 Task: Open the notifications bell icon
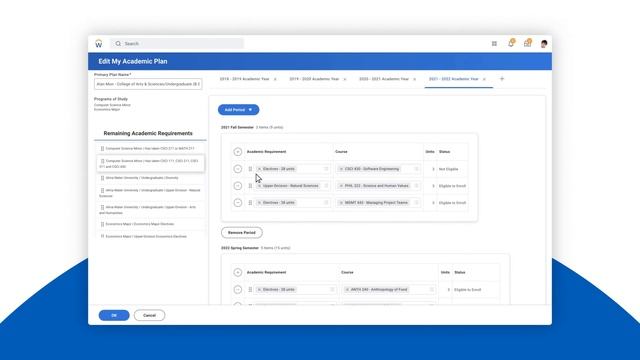511,43
